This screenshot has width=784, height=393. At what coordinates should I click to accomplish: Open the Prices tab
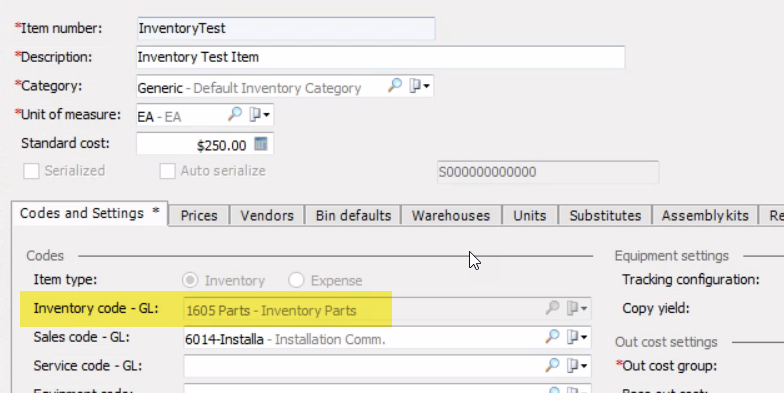pos(199,216)
